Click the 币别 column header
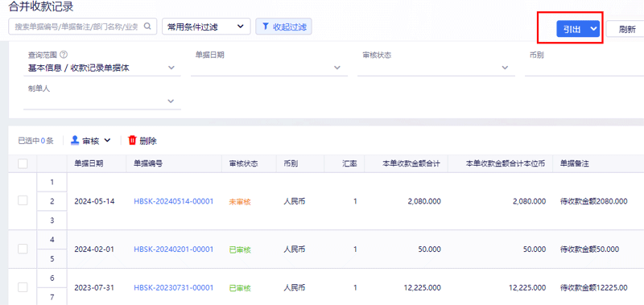644x305 pixels. (291, 163)
